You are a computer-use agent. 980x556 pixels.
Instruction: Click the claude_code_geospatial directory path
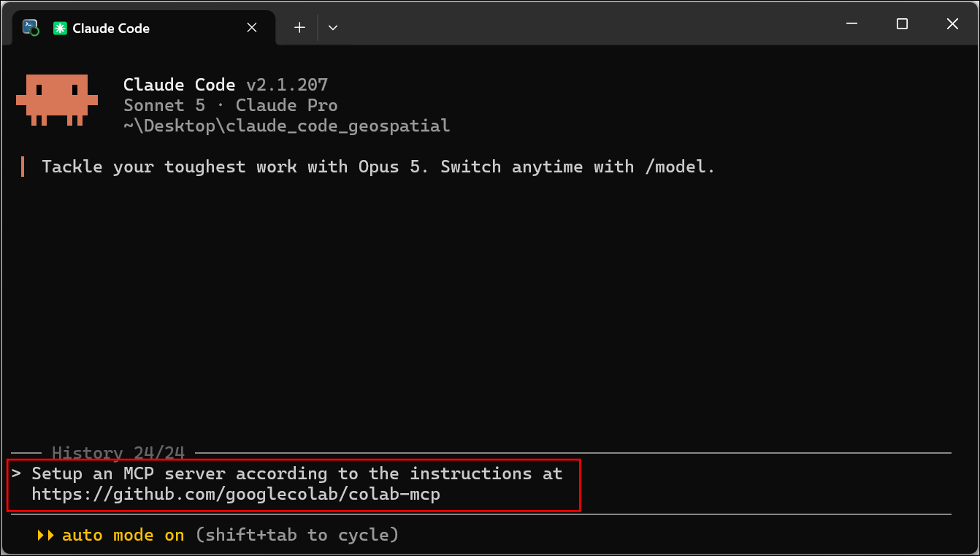tap(286, 126)
